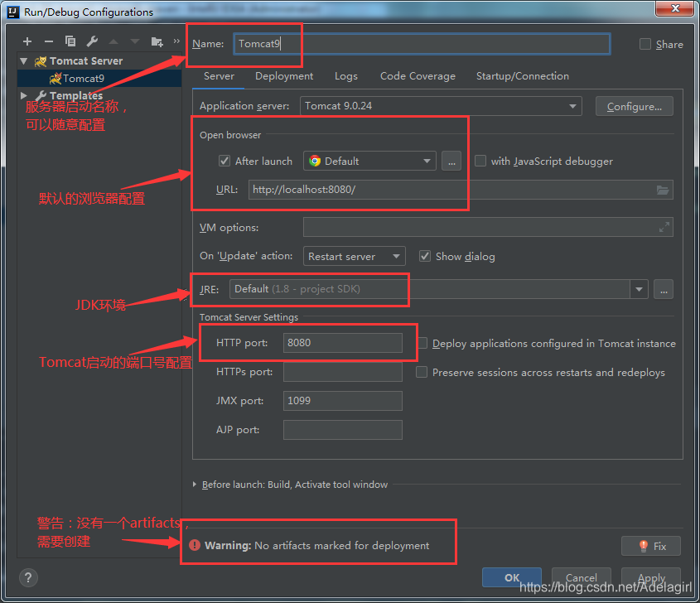The height and width of the screenshot is (603, 700).
Task: Click the JMX port field showing 1099
Action: [x=342, y=401]
